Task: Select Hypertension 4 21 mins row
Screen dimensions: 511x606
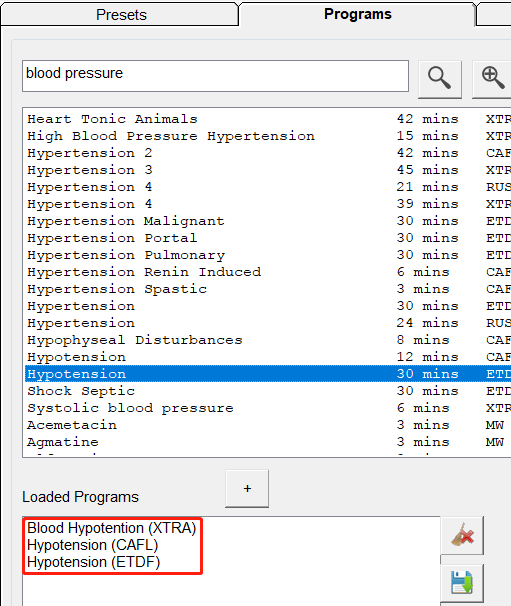Action: pos(268,187)
